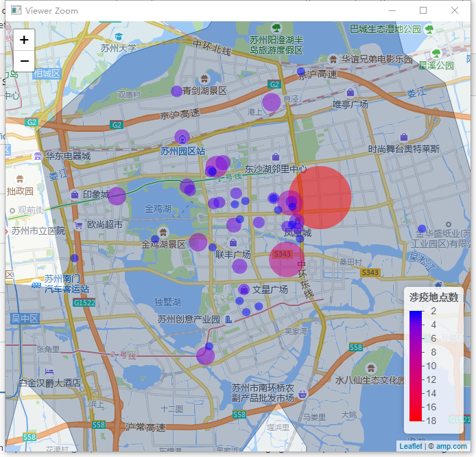Click the 金鸡湖 lake label
476x457 pixels.
pyautogui.click(x=158, y=209)
